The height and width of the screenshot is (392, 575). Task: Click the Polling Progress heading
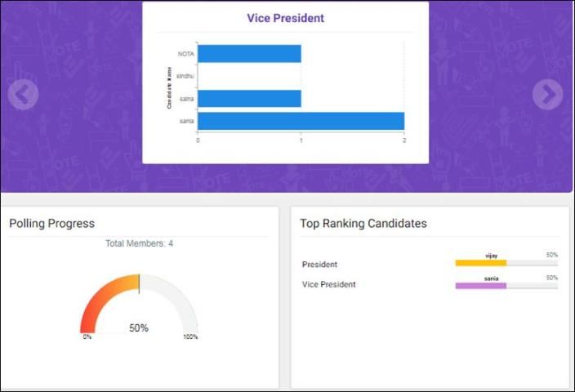coord(52,223)
